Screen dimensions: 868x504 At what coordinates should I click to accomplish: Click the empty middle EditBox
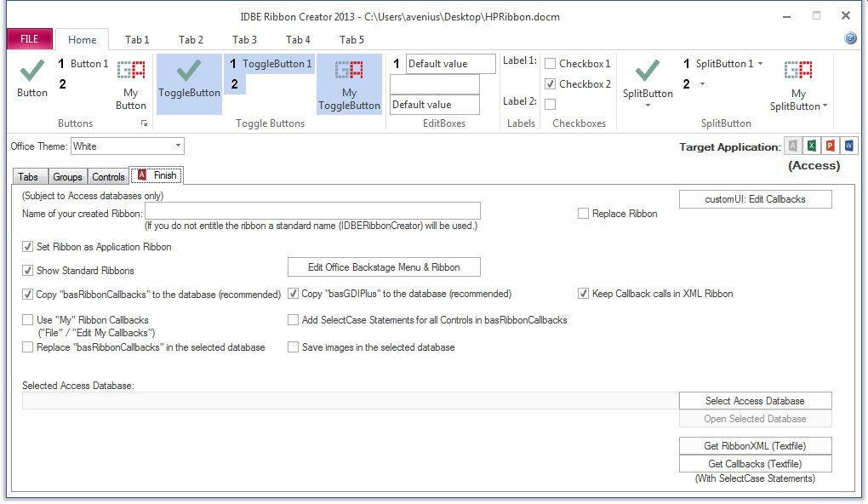pyautogui.click(x=435, y=84)
